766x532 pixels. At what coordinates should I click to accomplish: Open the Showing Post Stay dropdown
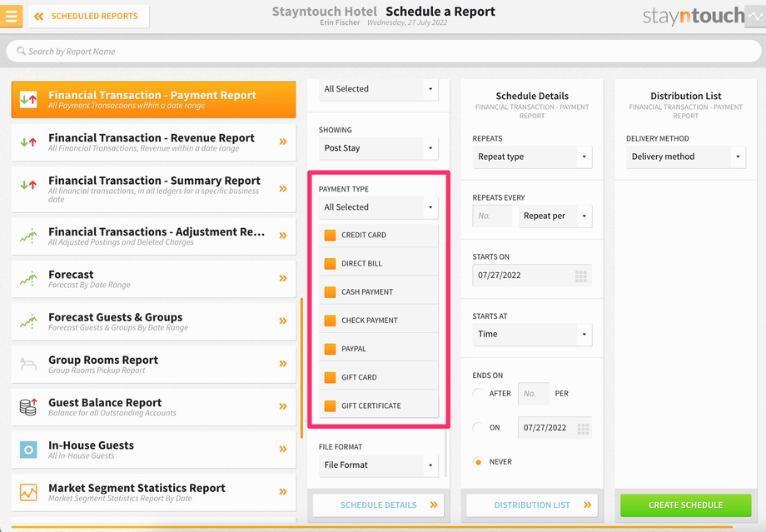click(x=379, y=148)
